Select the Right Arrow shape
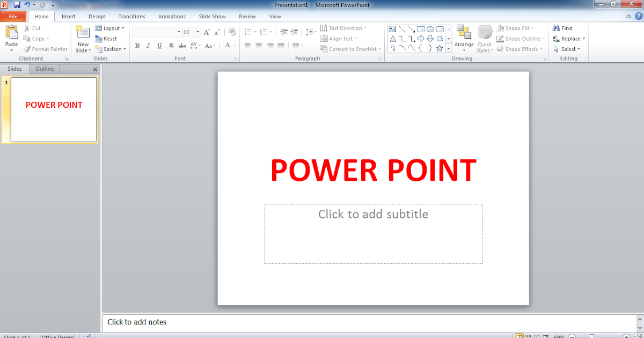The width and height of the screenshot is (644, 338). coord(421,39)
